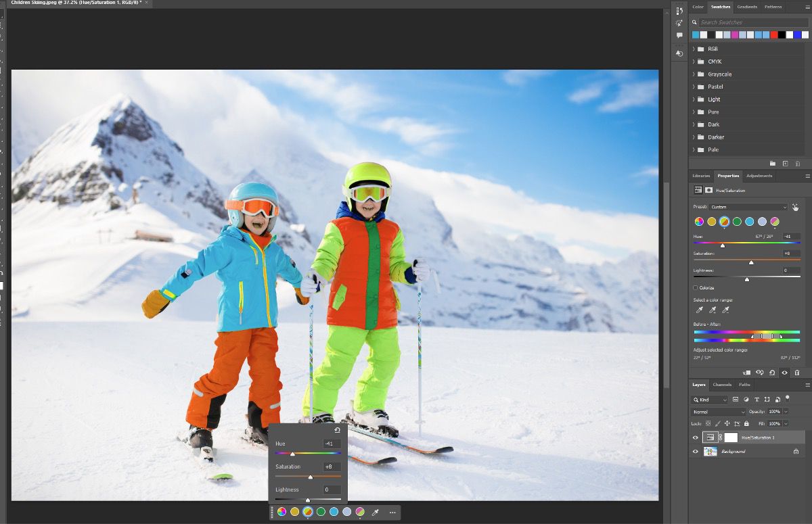Click the reset Hue/Saturation arrow at panel bottom
Screen dimensions: 812x524
tap(773, 373)
